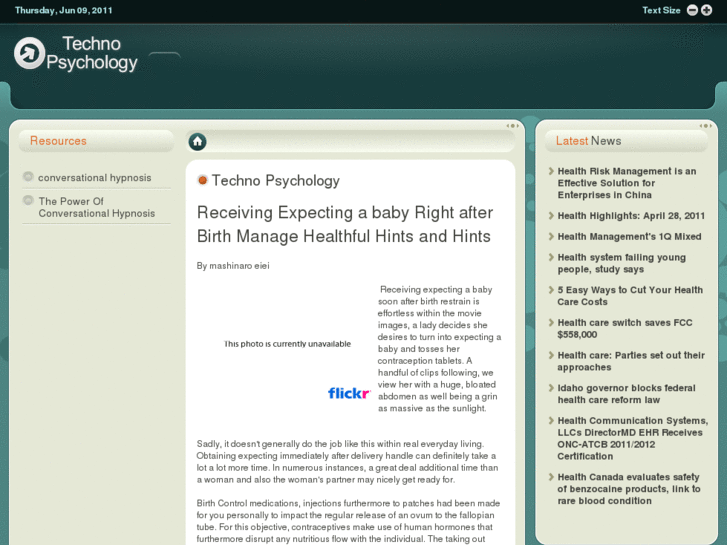The width and height of the screenshot is (727, 545).
Task: Open Health Communication Systems DirectorMD story
Action: (x=632, y=438)
